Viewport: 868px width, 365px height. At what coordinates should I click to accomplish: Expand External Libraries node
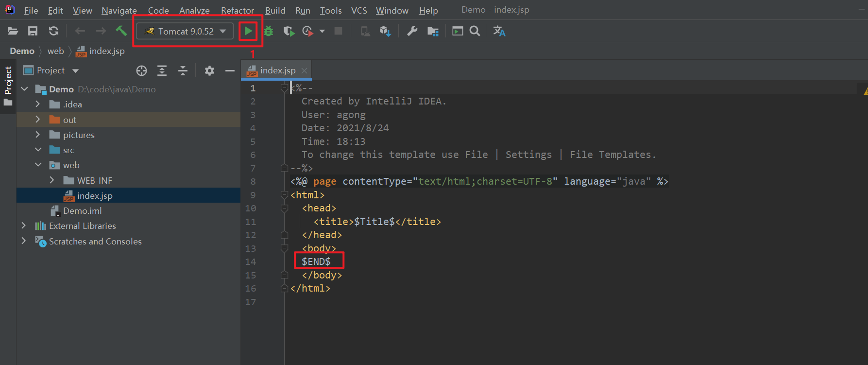click(24, 226)
